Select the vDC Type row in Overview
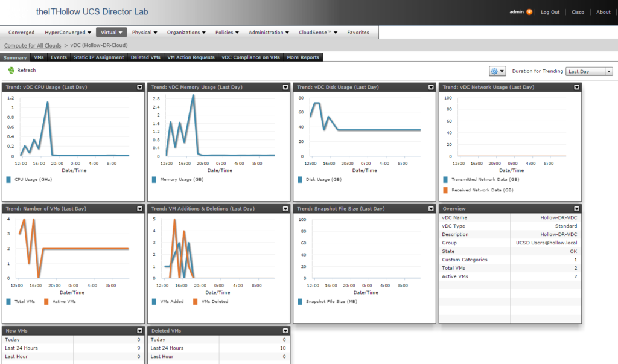The height and width of the screenshot is (364, 618). 510,226
